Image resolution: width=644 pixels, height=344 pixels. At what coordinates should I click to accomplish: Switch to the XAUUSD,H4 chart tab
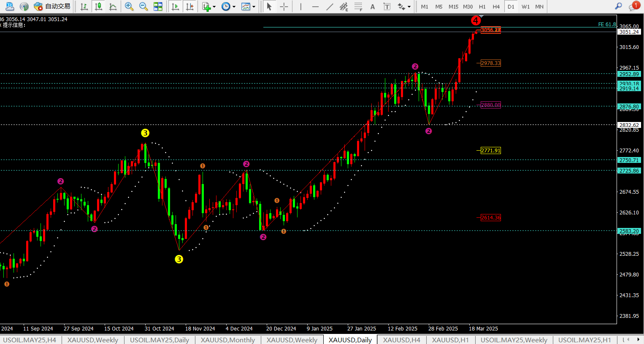point(401,340)
